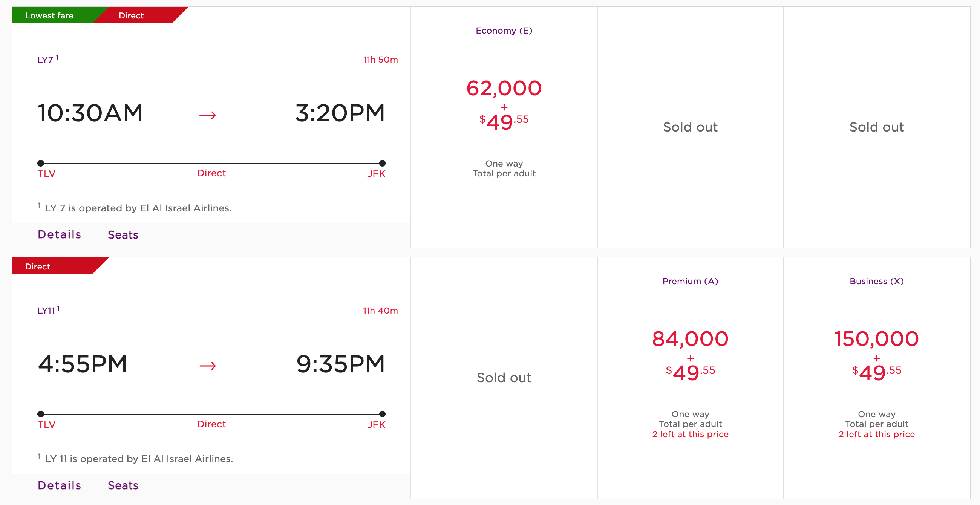Click the LY11 flight number
980x505 pixels.
point(46,311)
